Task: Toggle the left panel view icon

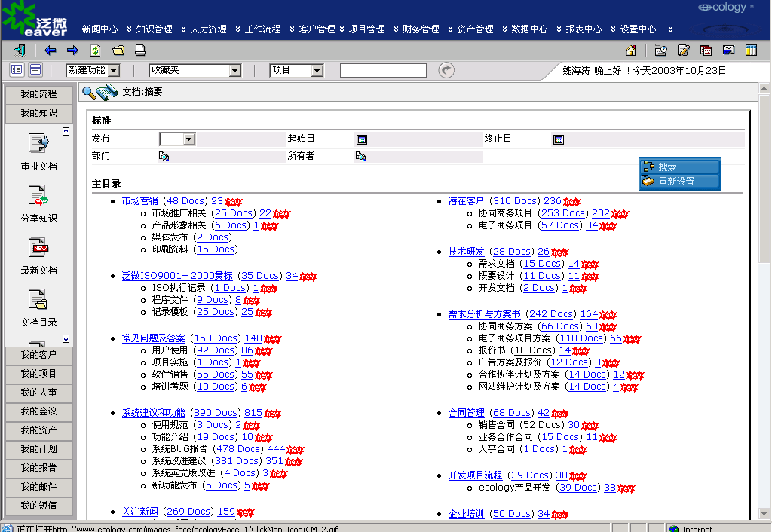Action: click(17, 70)
